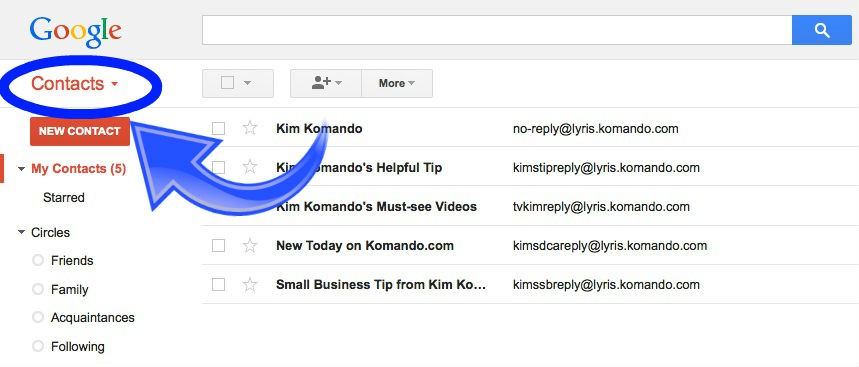The width and height of the screenshot is (859, 367).
Task: Open New Today on Komando.com contact
Action: tap(365, 245)
